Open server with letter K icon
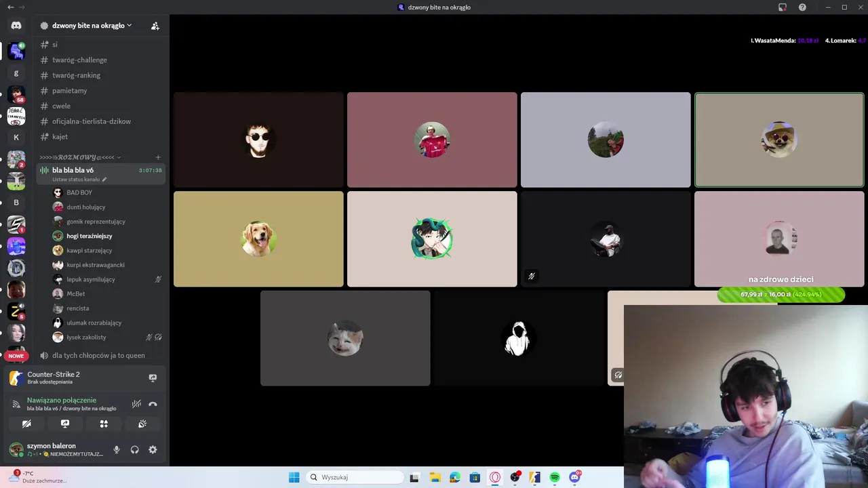Image resolution: width=868 pixels, height=488 pixels. coord(16,138)
